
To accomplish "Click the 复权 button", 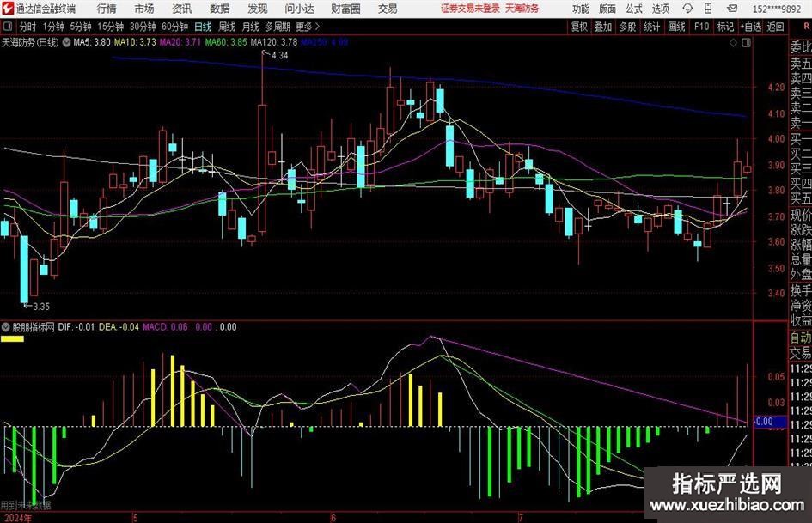I will [579, 27].
